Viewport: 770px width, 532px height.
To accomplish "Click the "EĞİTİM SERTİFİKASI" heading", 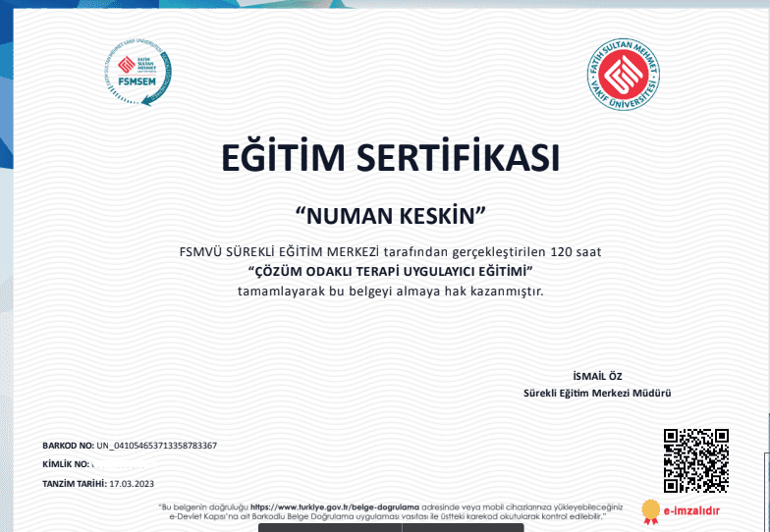I will (x=390, y=159).
